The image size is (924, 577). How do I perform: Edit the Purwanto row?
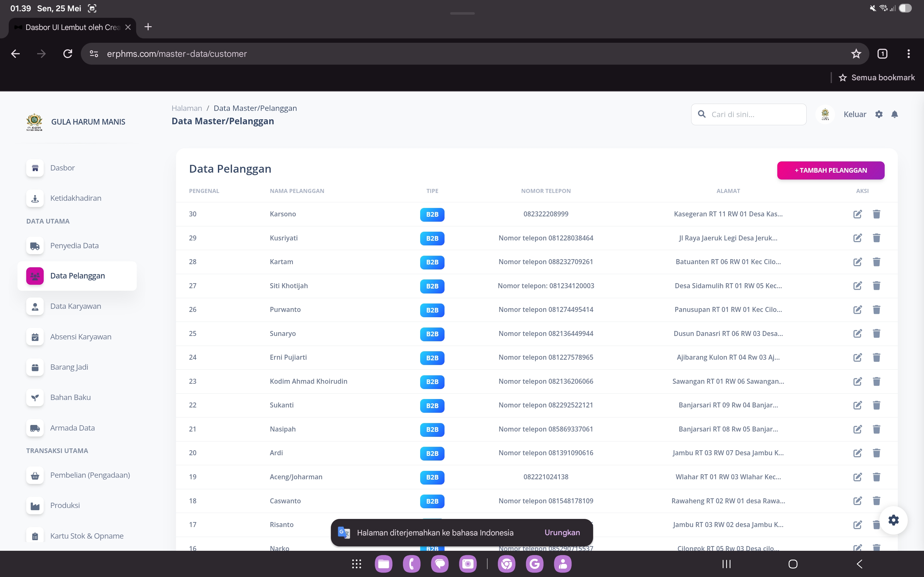coord(857,309)
